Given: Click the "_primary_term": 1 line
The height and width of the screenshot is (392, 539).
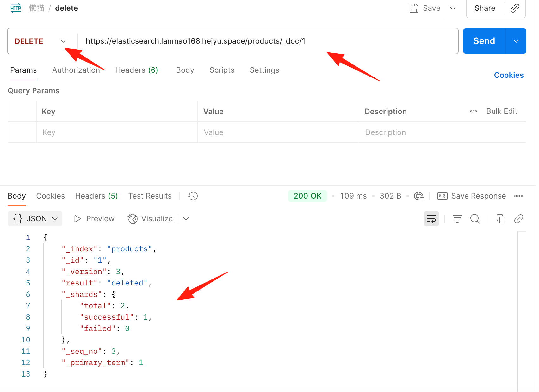Looking at the screenshot, I should click(102, 363).
